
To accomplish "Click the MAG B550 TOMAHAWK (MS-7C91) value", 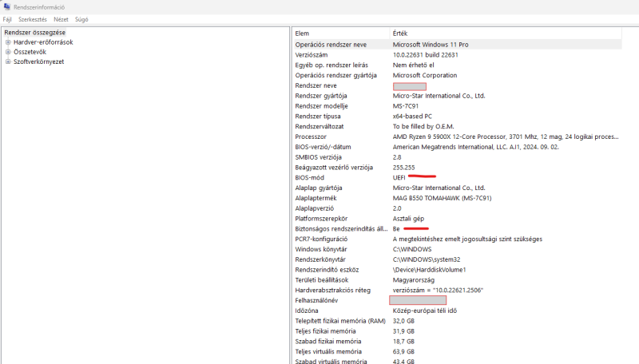I will point(442,198).
